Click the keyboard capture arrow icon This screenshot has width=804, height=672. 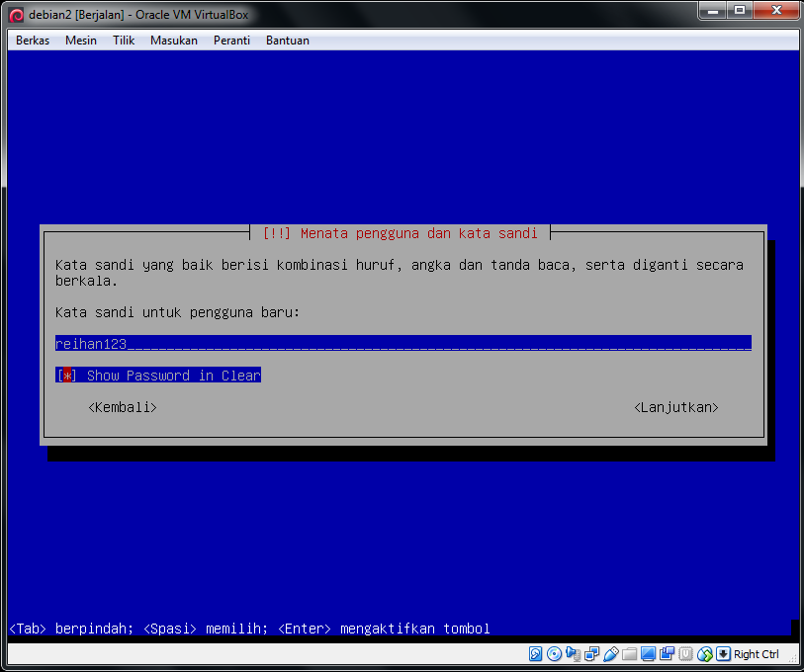[x=724, y=654]
